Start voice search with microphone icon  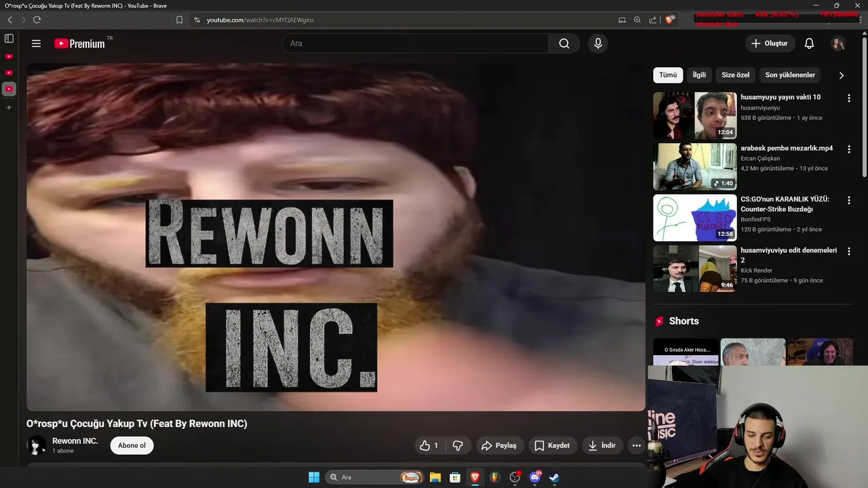(597, 43)
